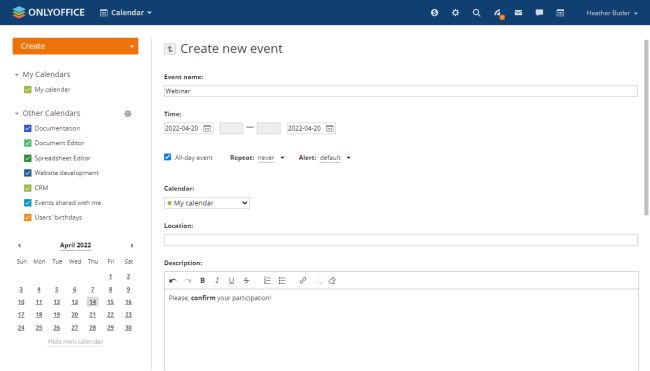Click April 2022 month header
Viewport: 650px width, 371px height.
point(75,245)
